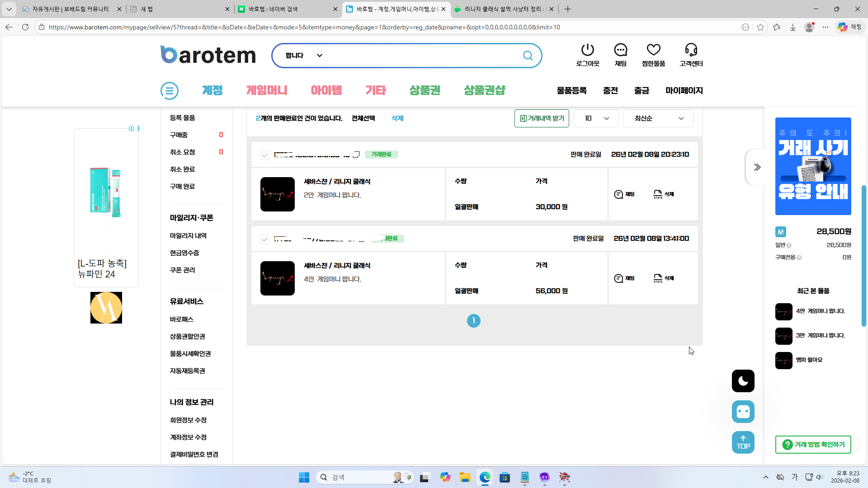Viewport: 868px width, 488px height.
Task: Open the 기타 category tab
Action: 376,90
